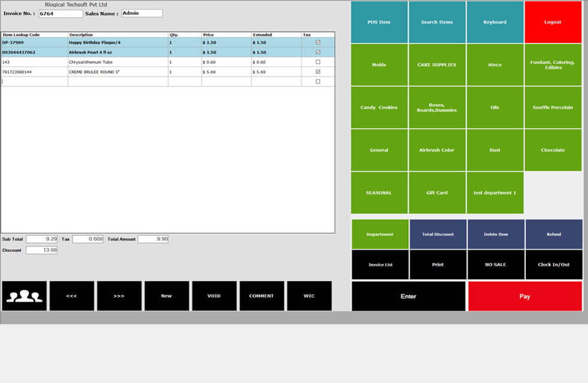Click the Delete Item button
The width and height of the screenshot is (588, 383).
[x=495, y=234]
